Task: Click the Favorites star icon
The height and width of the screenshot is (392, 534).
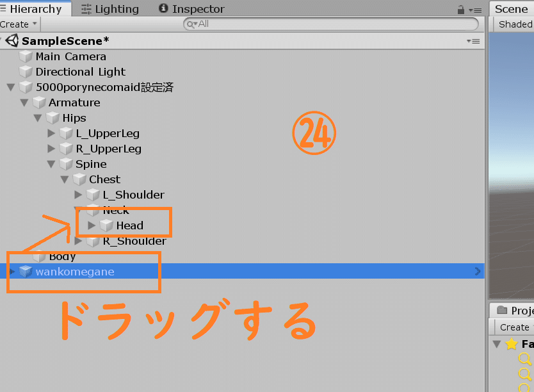Action: (512, 344)
